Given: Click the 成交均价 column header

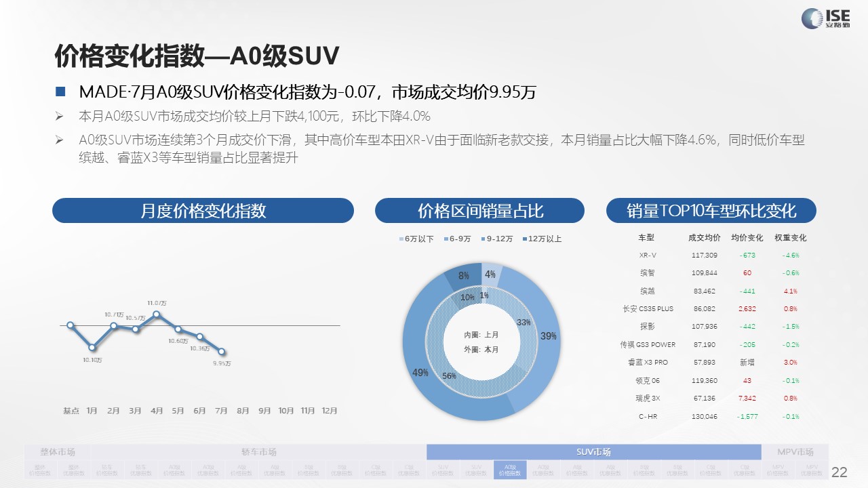Looking at the screenshot, I should point(704,238).
